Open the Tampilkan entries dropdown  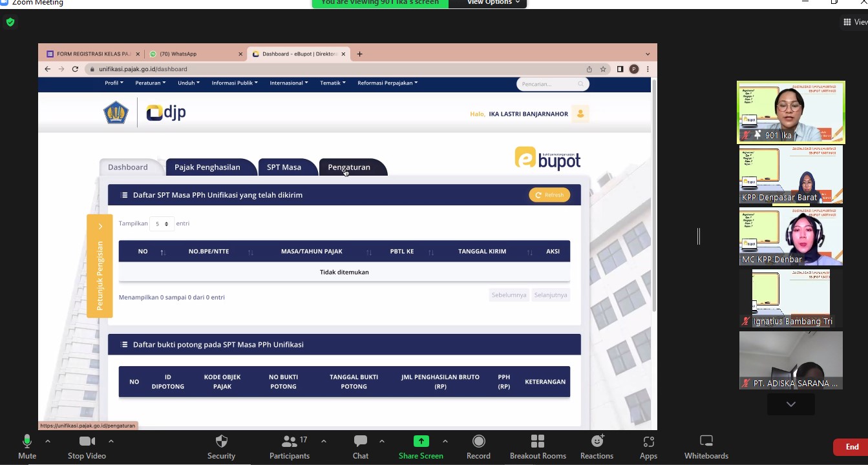pyautogui.click(x=162, y=224)
